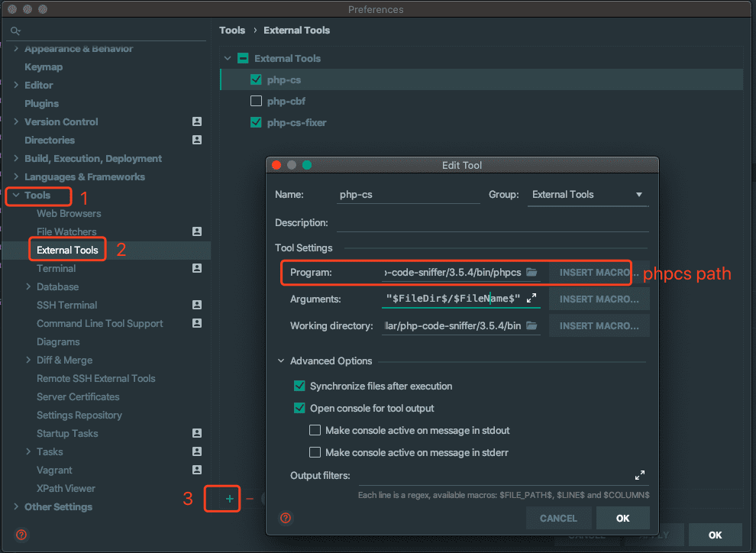Collapse the External Tools group in the list

tap(228, 58)
